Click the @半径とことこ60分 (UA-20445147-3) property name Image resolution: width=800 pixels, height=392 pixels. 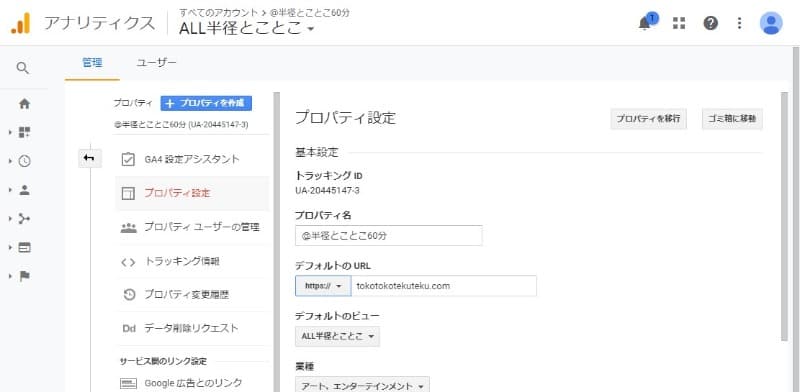(x=181, y=125)
